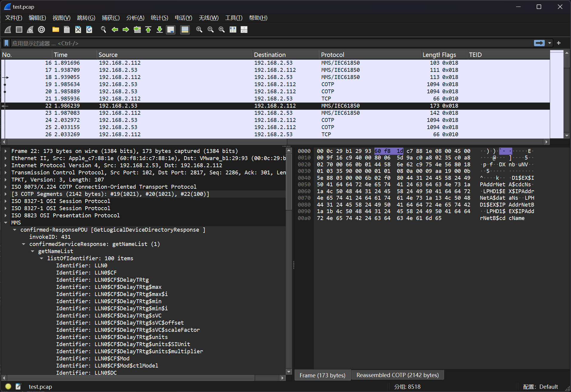Collapse the getNameList node

33,251
